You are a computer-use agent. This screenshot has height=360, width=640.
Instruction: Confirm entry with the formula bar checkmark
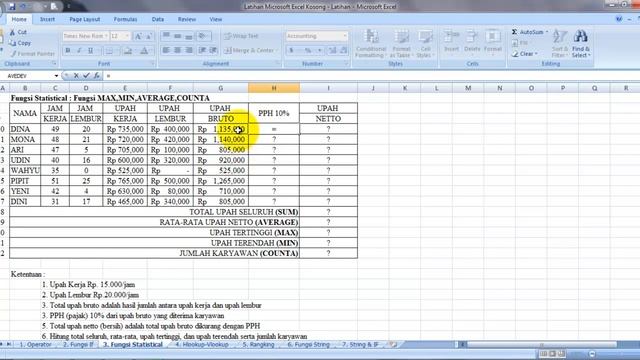(86, 76)
